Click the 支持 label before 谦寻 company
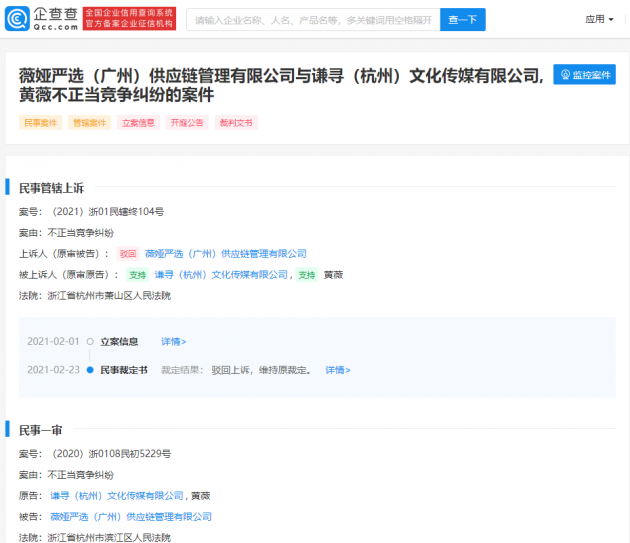 pos(137,275)
